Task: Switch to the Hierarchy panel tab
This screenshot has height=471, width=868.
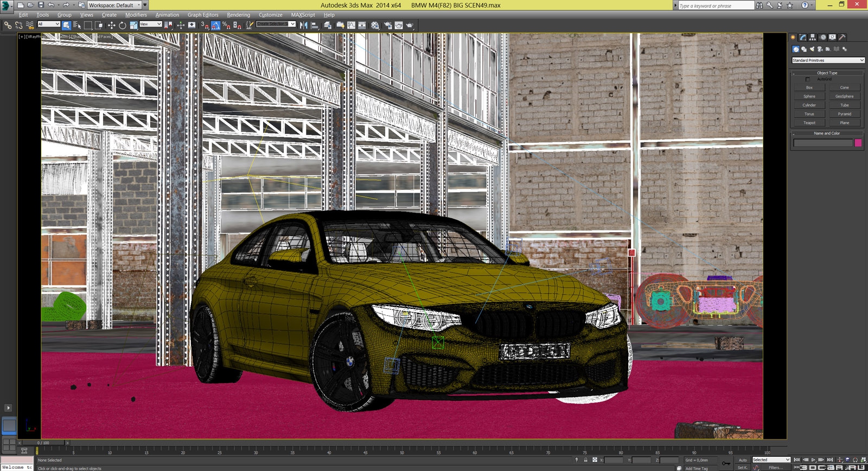Action: [x=813, y=37]
